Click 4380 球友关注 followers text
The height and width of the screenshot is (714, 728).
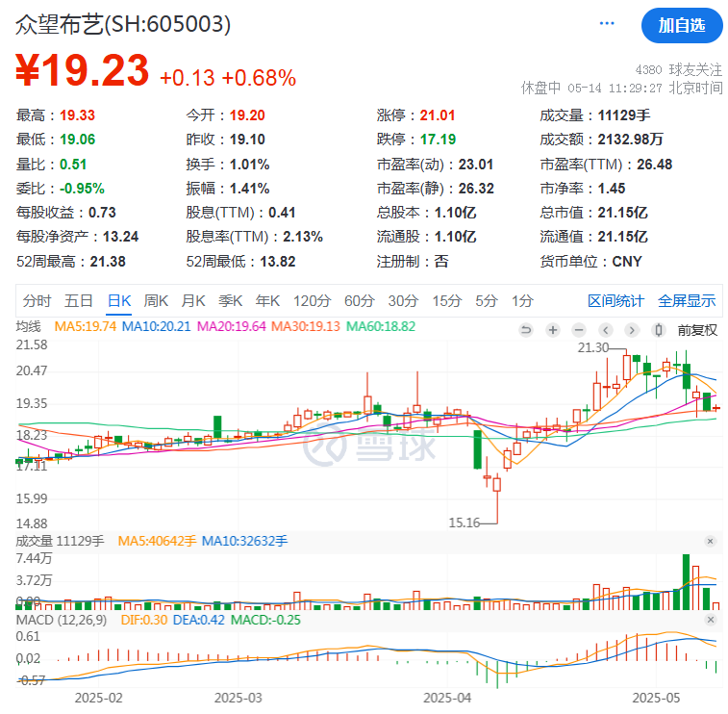tap(678, 69)
